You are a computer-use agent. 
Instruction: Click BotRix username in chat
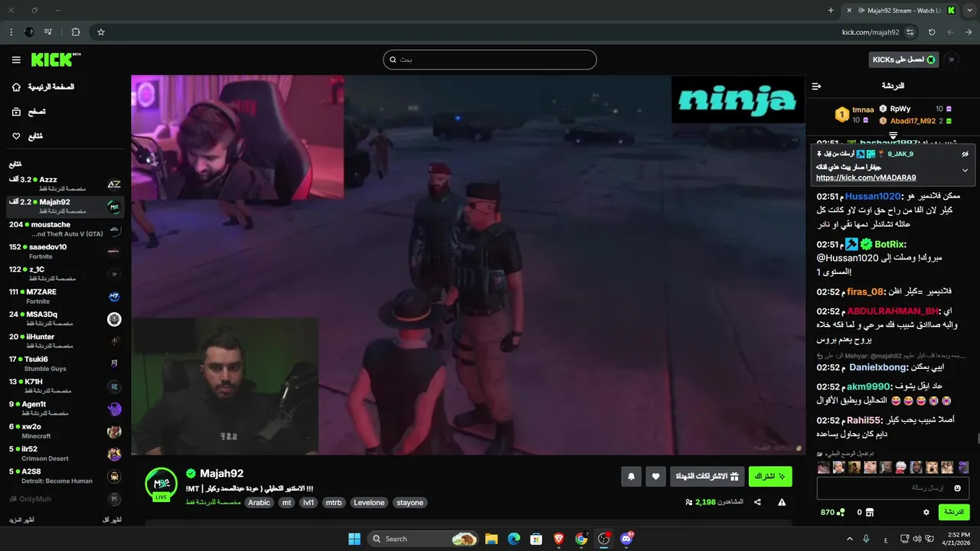coord(890,244)
